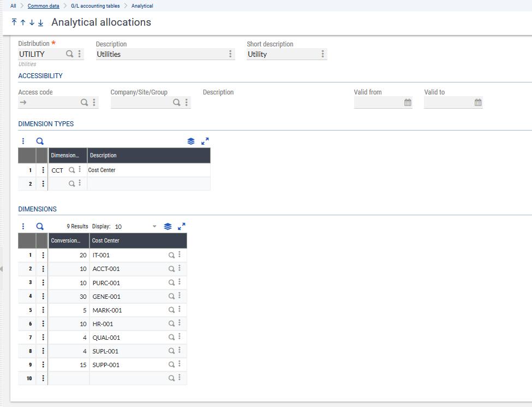Expand the Dimension Types grid to full screen

(205, 141)
